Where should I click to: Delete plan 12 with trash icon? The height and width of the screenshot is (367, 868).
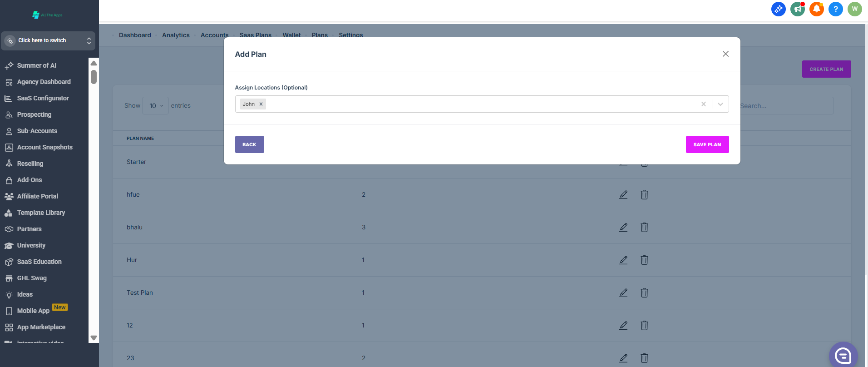[x=644, y=325]
